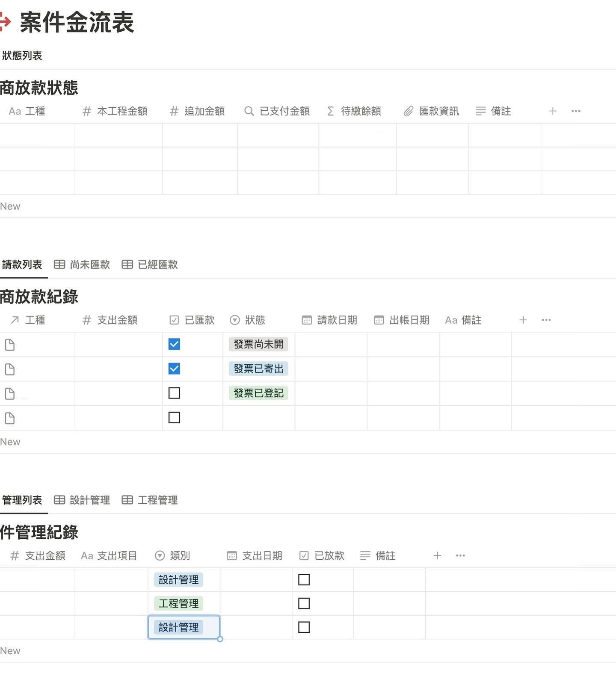Switch to the 已經匯款 view tab
616x682 pixels.
[x=150, y=265]
